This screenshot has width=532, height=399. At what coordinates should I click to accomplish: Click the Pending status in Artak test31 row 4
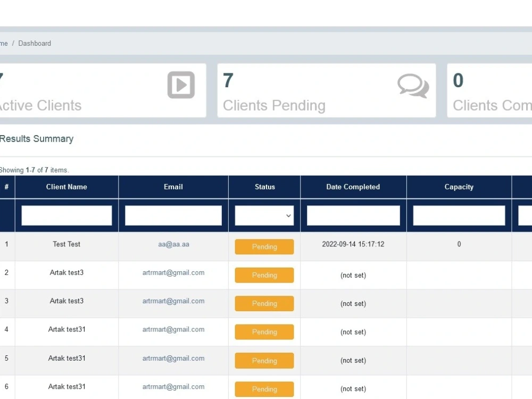[264, 332]
